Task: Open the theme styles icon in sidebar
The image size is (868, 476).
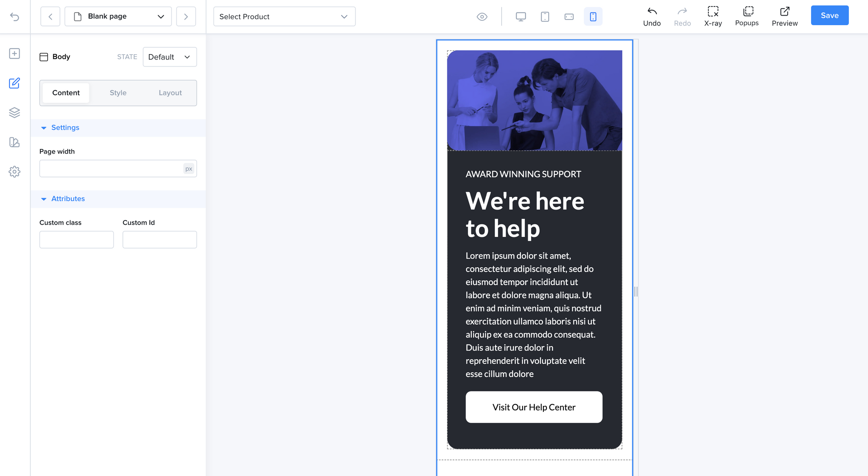Action: pyautogui.click(x=14, y=142)
